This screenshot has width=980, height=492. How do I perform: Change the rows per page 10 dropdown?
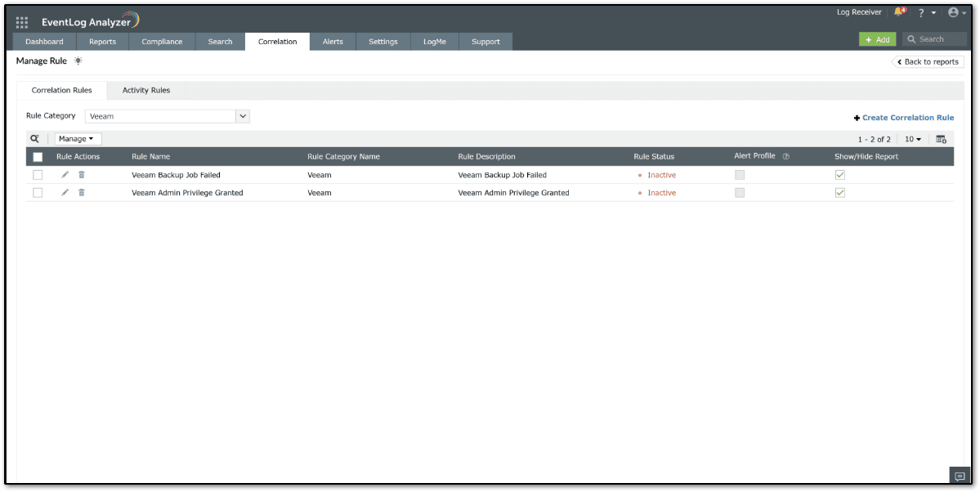click(913, 139)
